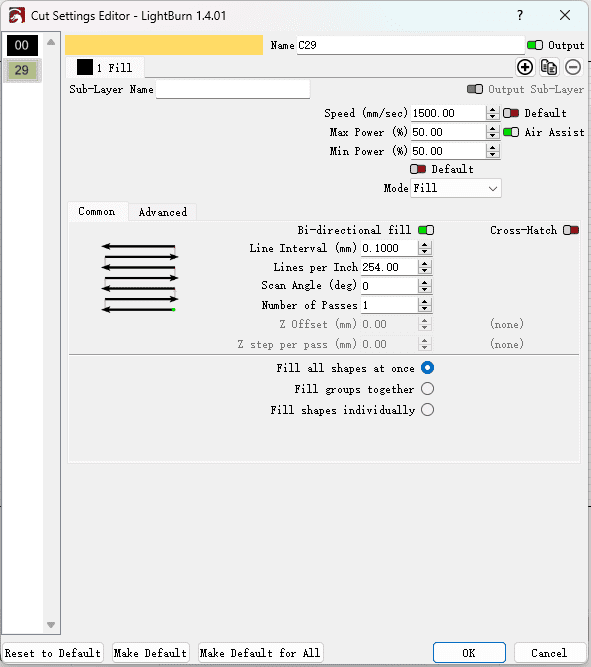This screenshot has height=667, width=591.
Task: Toggle Bi-directional fill switch
Action: coord(426,230)
